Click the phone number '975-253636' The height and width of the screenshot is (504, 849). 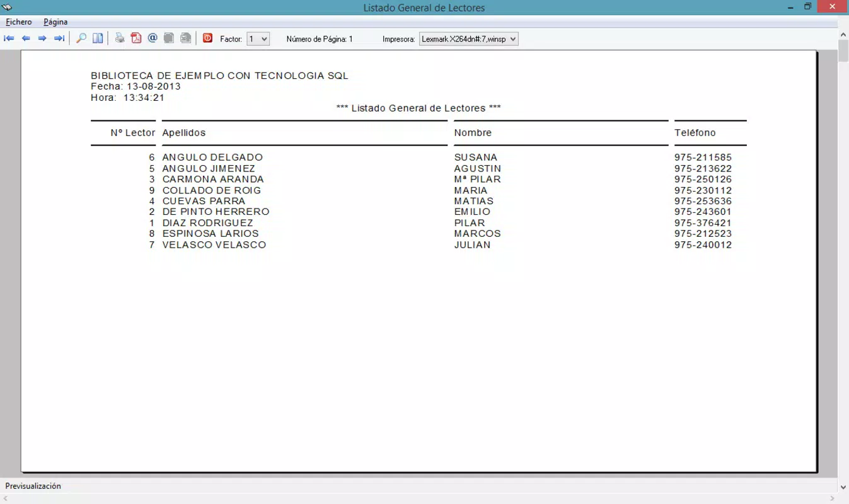point(703,201)
